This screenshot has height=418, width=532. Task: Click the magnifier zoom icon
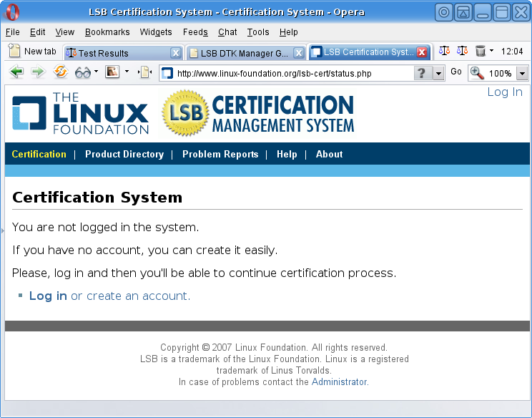tap(477, 73)
